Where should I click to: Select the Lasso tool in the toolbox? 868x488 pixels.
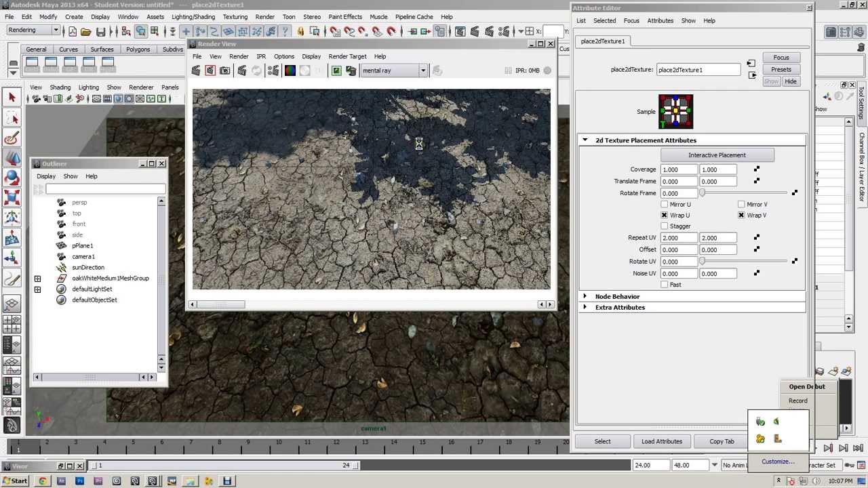pyautogui.click(x=12, y=119)
